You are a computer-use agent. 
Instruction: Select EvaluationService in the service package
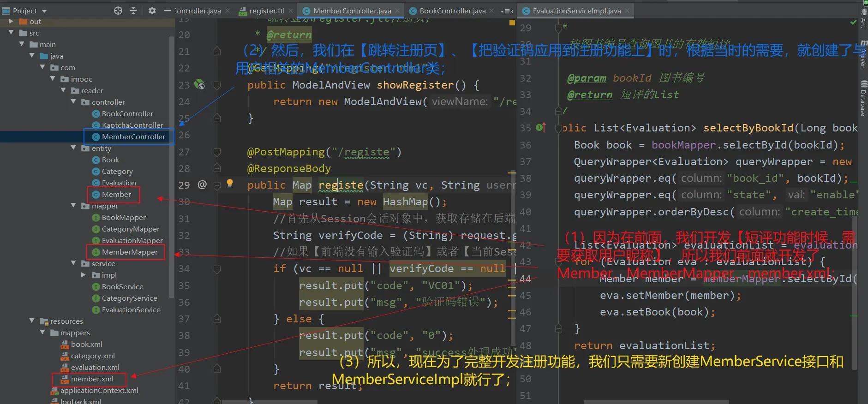[131, 310]
